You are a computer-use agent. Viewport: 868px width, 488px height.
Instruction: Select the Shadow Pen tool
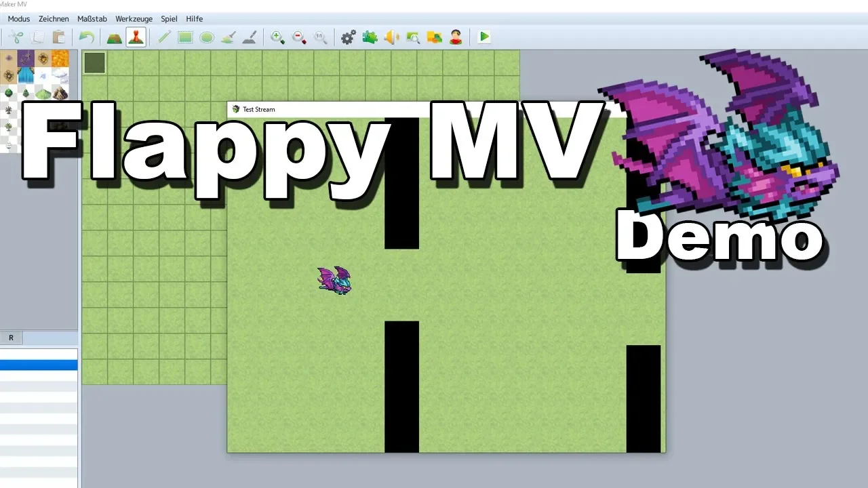click(250, 37)
